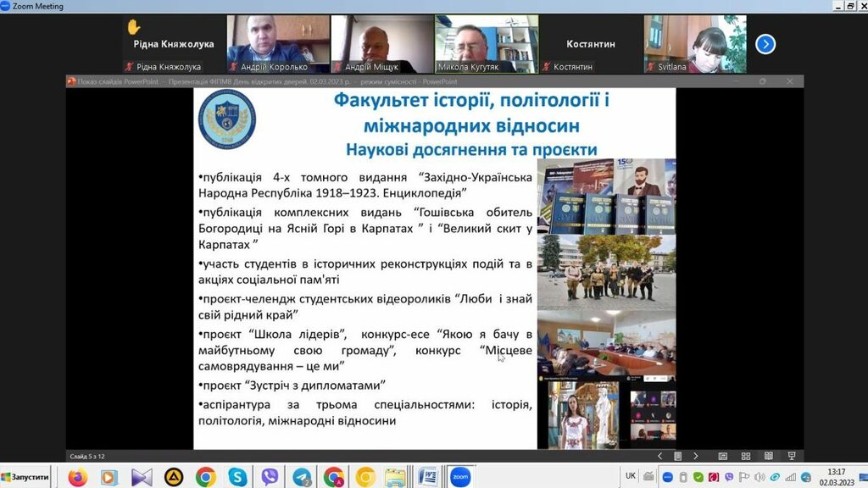Open the slide menu icon between the arrows
Viewport: 868px width, 488px height.
(678, 456)
